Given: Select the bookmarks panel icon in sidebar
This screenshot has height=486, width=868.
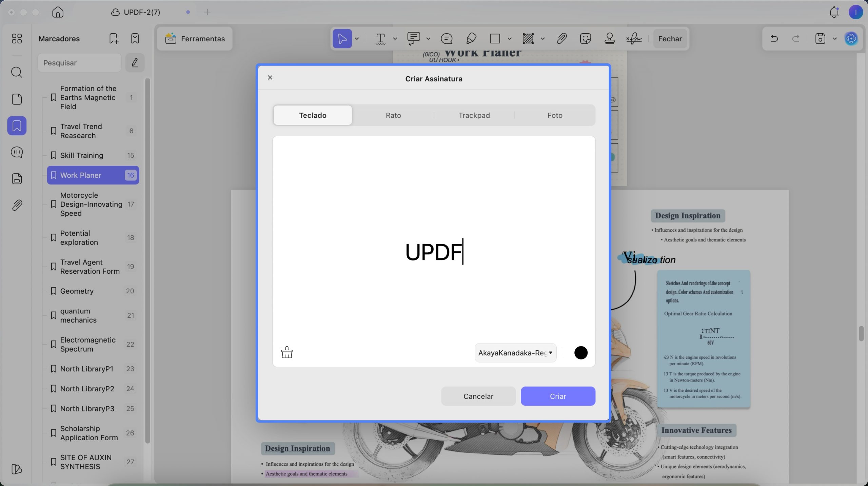Looking at the screenshot, I should click(17, 126).
